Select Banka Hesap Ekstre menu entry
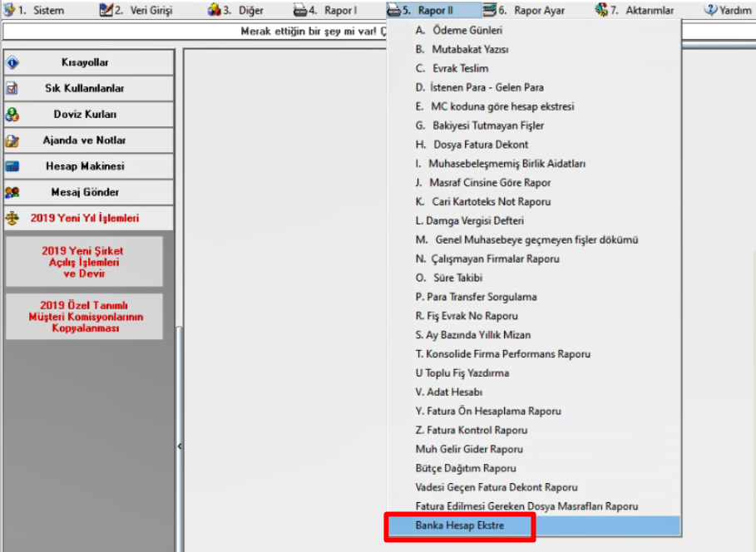The height and width of the screenshot is (552, 756). coord(460,525)
